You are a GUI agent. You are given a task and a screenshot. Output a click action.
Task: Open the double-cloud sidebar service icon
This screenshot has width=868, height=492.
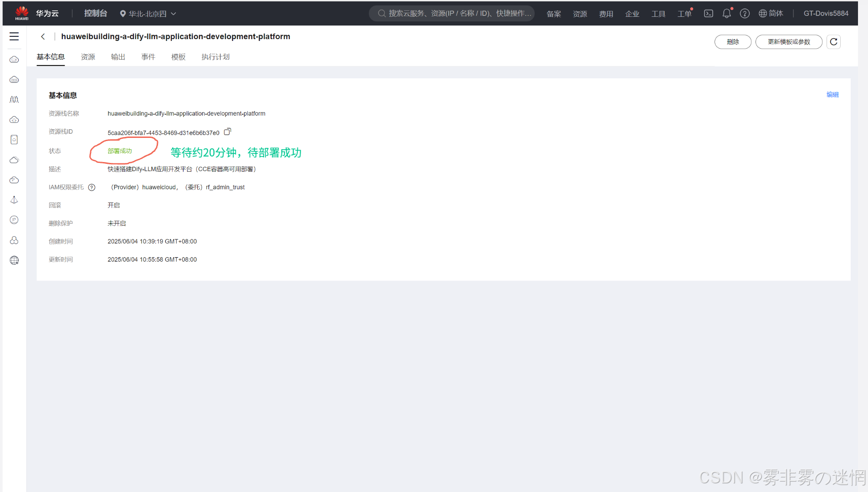pos(14,160)
